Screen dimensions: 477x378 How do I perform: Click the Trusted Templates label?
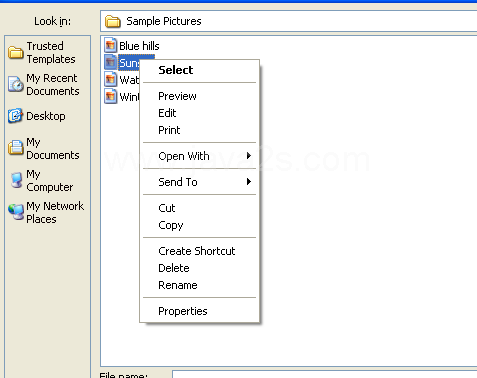(51, 53)
